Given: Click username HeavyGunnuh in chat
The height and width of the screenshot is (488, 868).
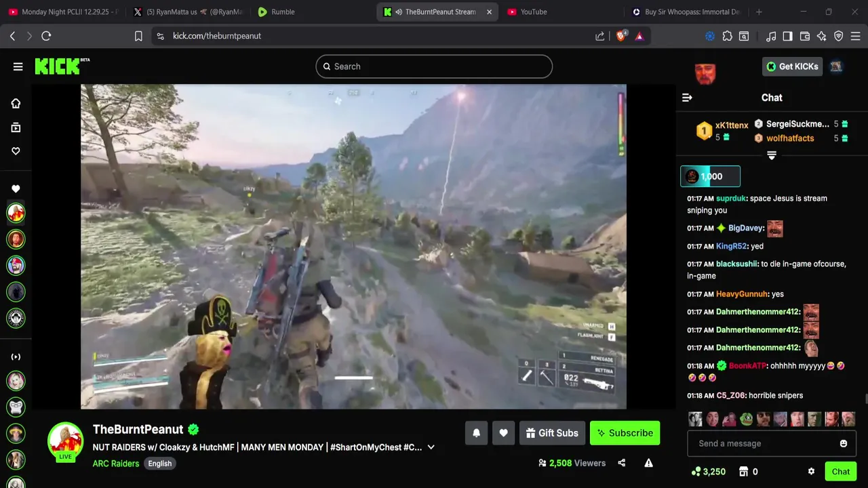Looking at the screenshot, I should (742, 294).
